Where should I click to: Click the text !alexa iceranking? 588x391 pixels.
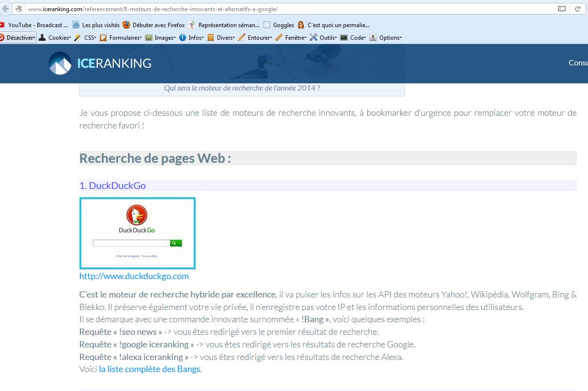152,357
